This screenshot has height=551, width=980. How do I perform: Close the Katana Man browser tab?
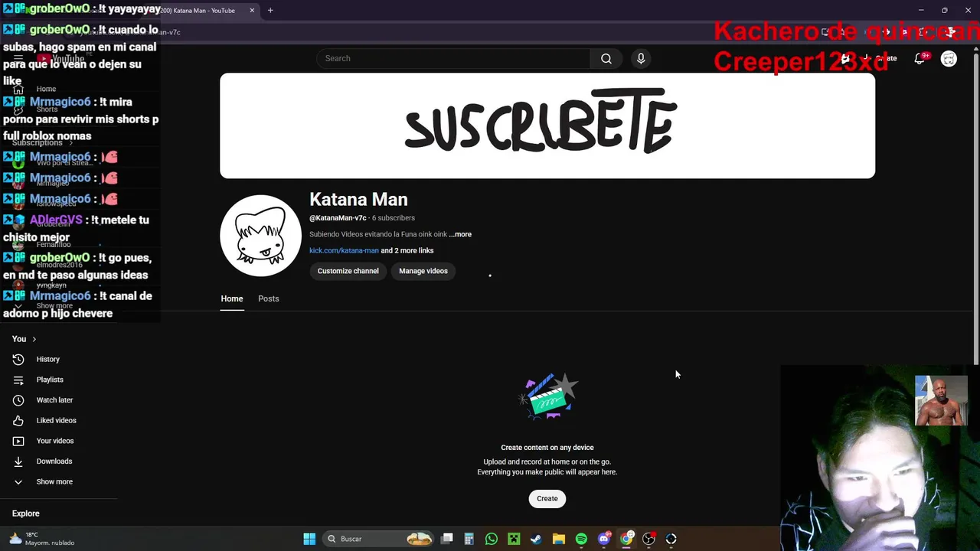(x=252, y=11)
